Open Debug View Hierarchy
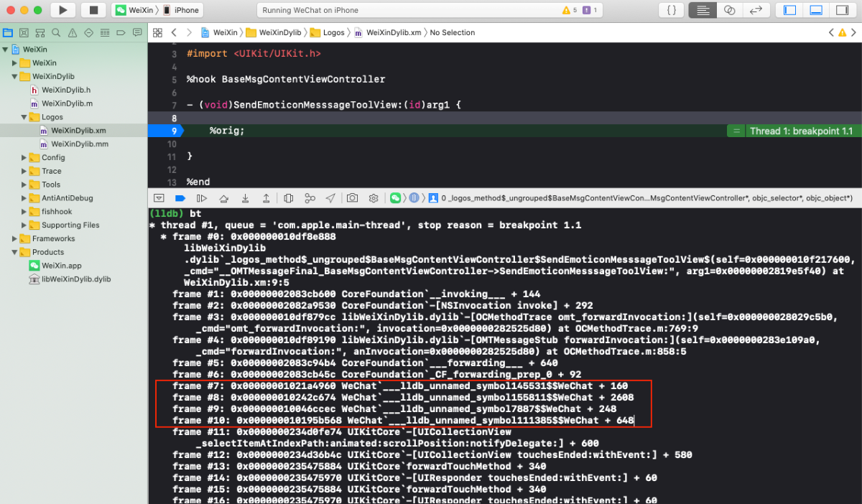 click(x=288, y=197)
